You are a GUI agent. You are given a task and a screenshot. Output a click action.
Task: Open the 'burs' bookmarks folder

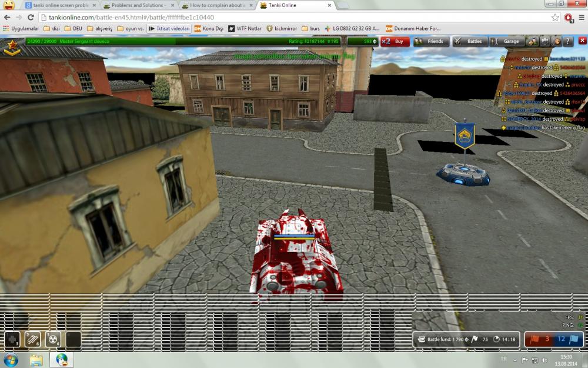311,28
